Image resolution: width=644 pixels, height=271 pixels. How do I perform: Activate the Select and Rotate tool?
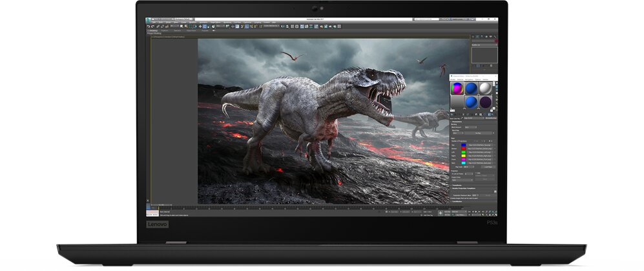[x=205, y=27]
